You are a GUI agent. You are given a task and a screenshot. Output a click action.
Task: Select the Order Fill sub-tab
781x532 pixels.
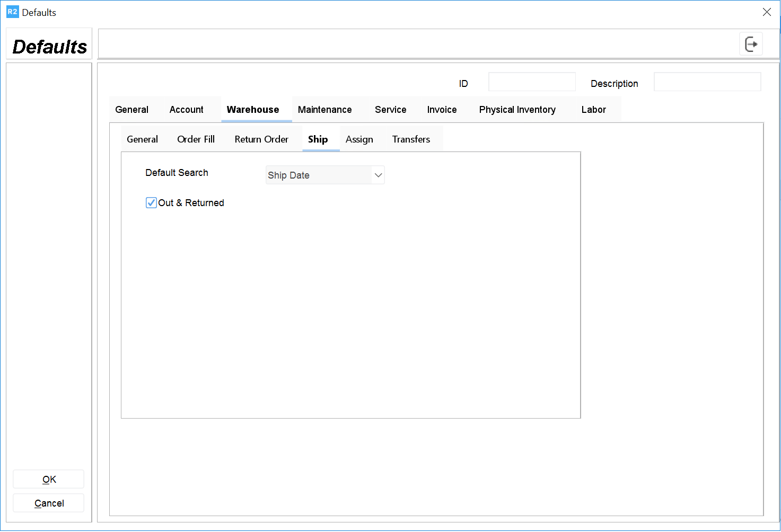[x=196, y=139]
